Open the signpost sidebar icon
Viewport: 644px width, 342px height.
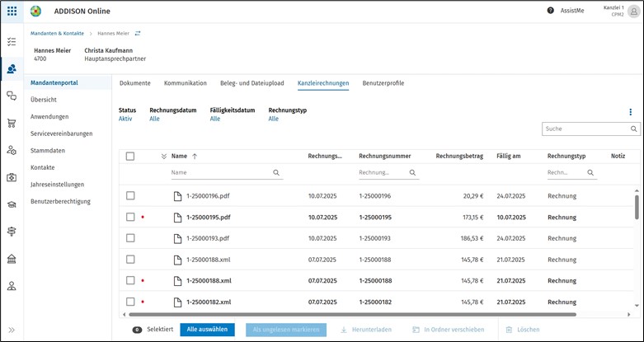12,232
